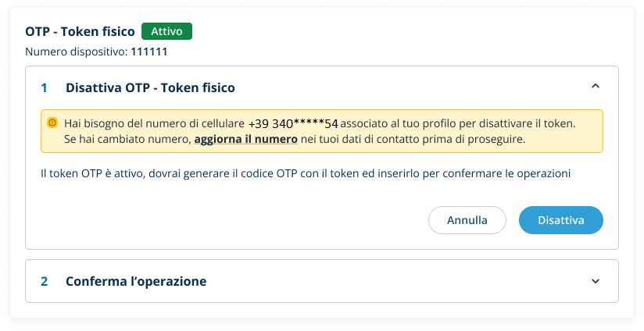Click the green Attivo status badge

[166, 32]
